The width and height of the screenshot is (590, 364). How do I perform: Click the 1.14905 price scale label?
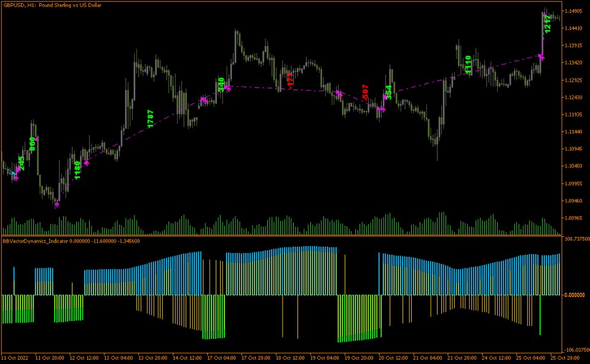click(574, 10)
